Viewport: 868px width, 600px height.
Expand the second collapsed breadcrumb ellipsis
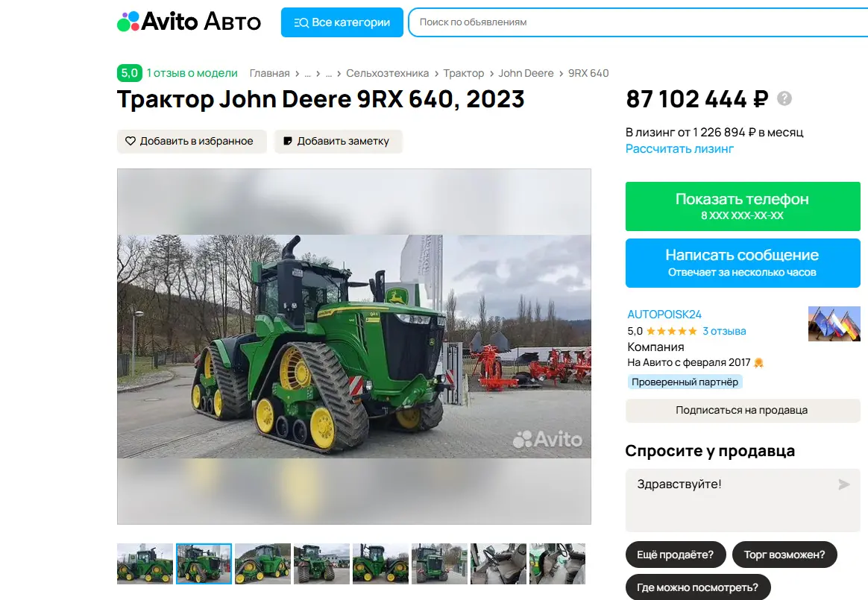tap(329, 73)
